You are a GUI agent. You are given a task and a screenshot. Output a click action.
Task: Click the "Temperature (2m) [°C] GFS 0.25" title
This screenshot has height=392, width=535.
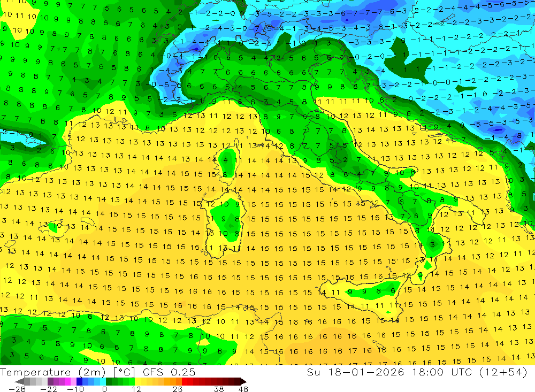click(x=98, y=372)
